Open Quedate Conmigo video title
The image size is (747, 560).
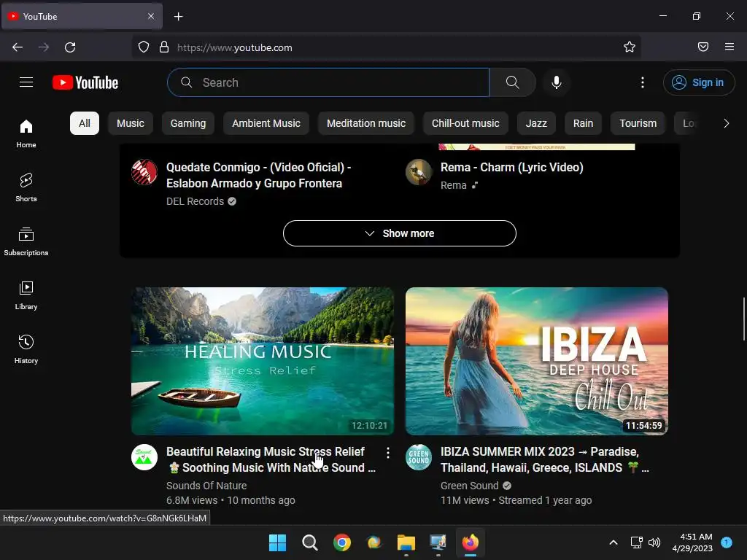point(259,175)
